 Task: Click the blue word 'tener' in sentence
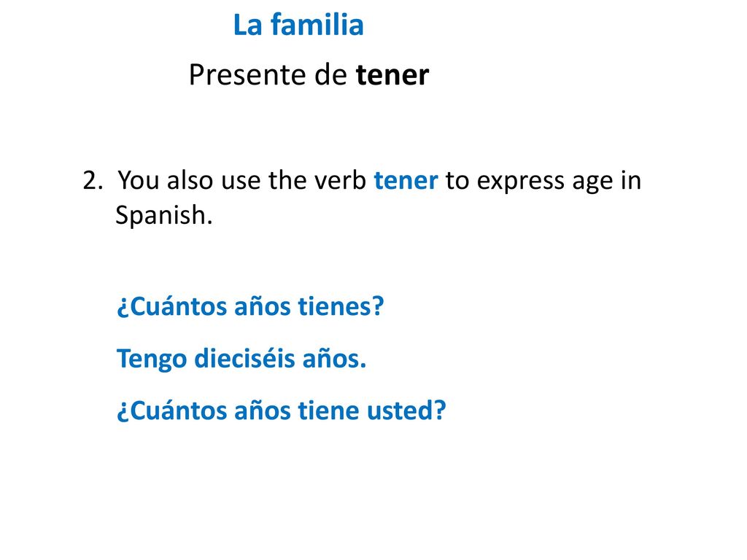click(x=406, y=181)
